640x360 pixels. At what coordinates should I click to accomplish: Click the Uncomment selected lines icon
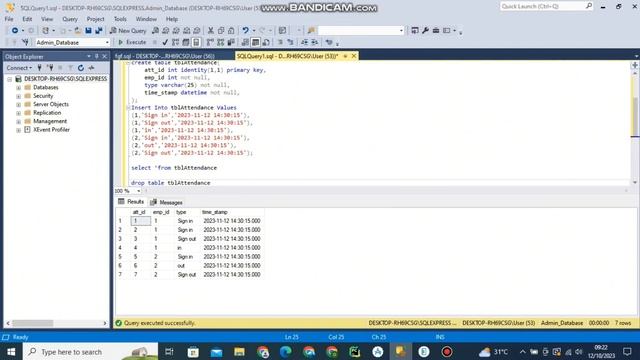coord(290,42)
